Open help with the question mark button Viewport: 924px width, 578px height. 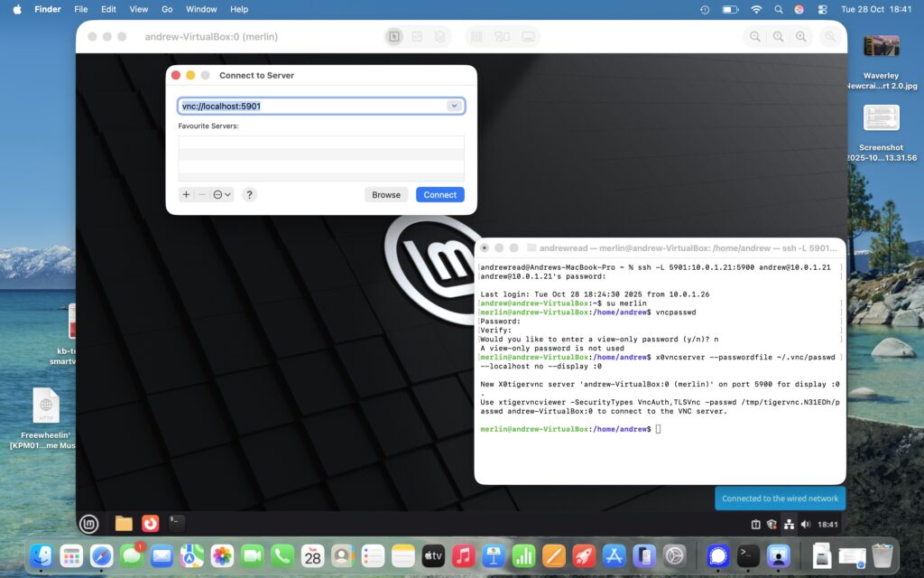[250, 195]
